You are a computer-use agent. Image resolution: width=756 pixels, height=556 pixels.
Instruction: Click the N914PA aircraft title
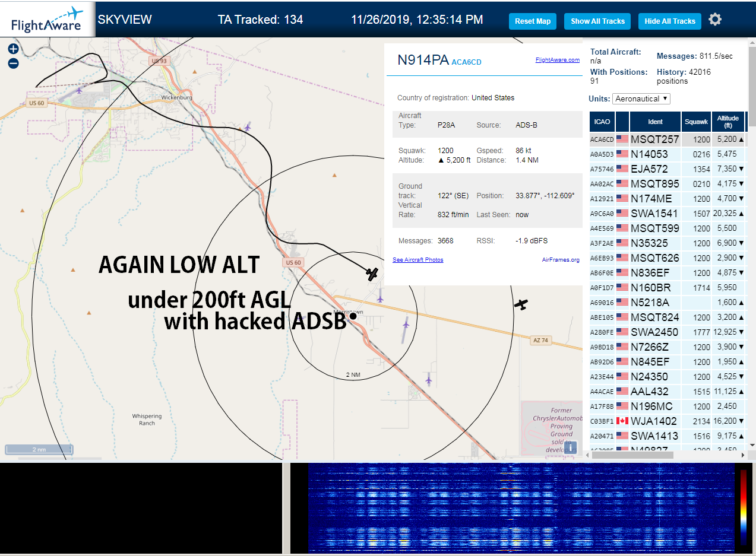(423, 60)
